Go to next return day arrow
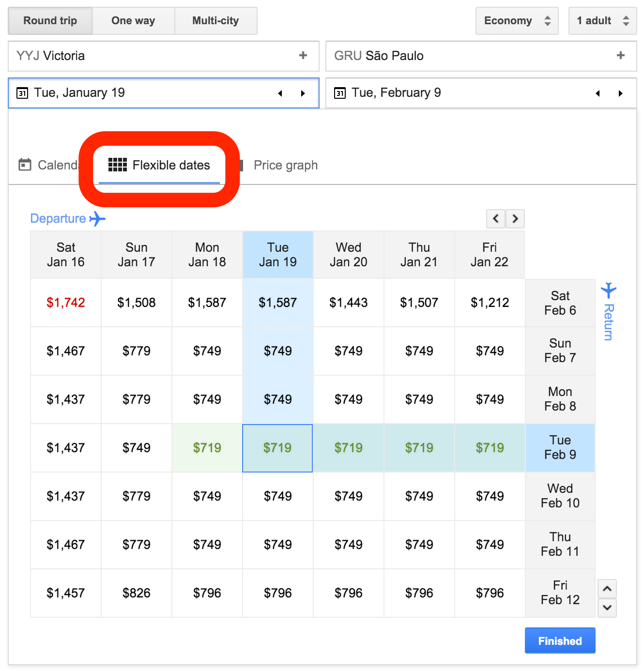 (621, 93)
